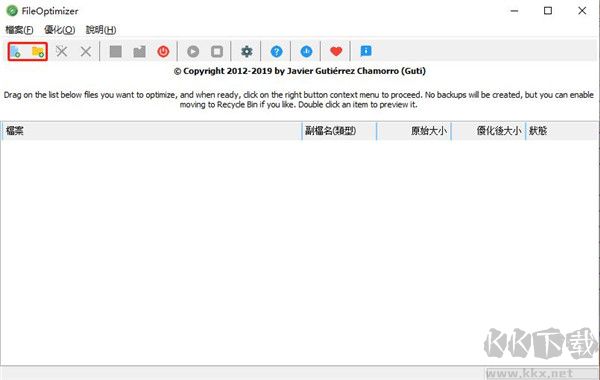Screen dimensions: 600x380
Task: Sort list by 原始大小 column header
Action: pos(414,131)
